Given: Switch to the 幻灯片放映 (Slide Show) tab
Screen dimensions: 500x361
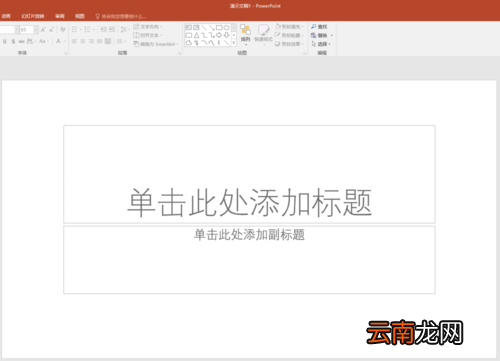Looking at the screenshot, I should point(33,16).
